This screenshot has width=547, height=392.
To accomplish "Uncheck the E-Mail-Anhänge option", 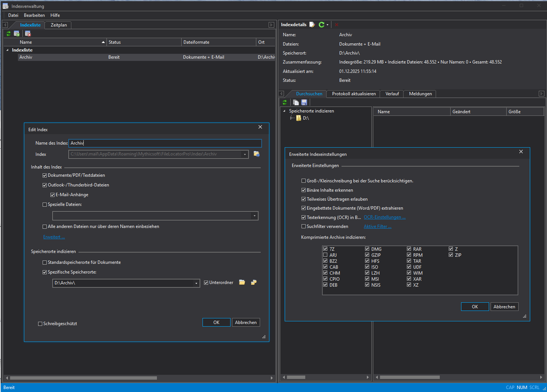I will [53, 195].
